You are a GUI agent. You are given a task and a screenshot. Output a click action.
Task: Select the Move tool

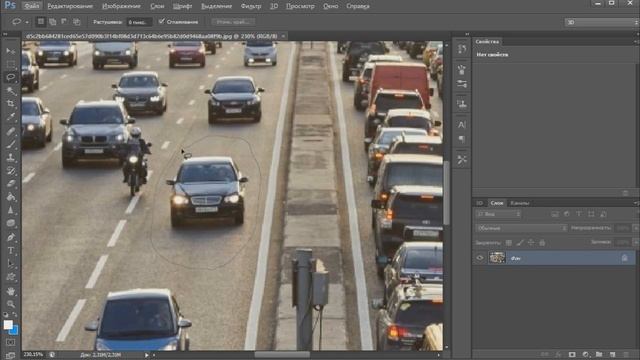[11, 51]
